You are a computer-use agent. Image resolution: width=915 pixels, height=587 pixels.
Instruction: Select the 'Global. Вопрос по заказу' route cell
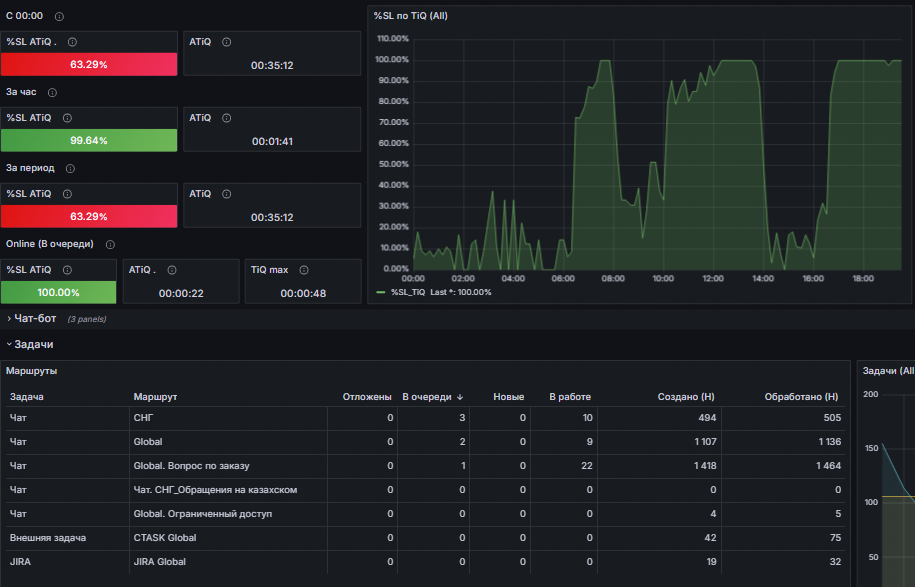tap(191, 466)
